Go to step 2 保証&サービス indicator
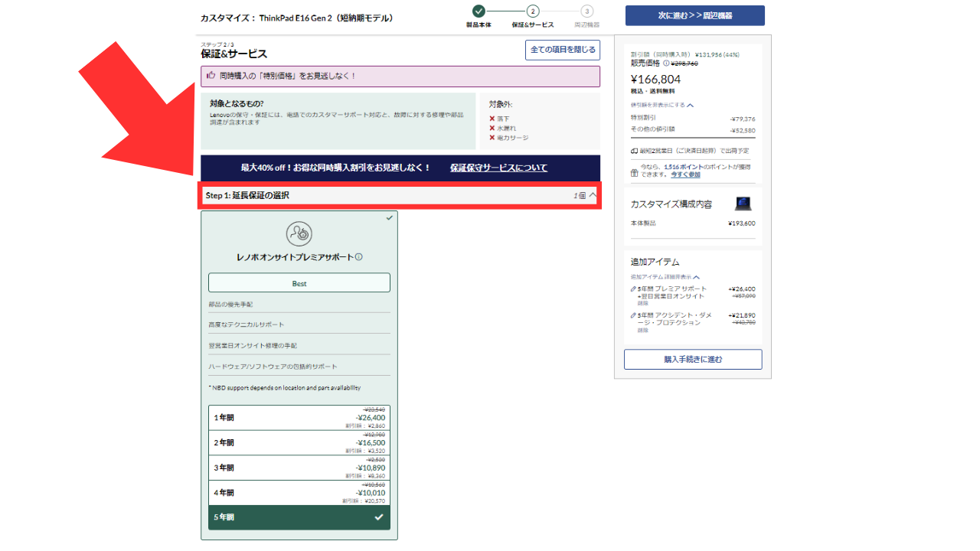The width and height of the screenshot is (980, 551). pos(533,11)
